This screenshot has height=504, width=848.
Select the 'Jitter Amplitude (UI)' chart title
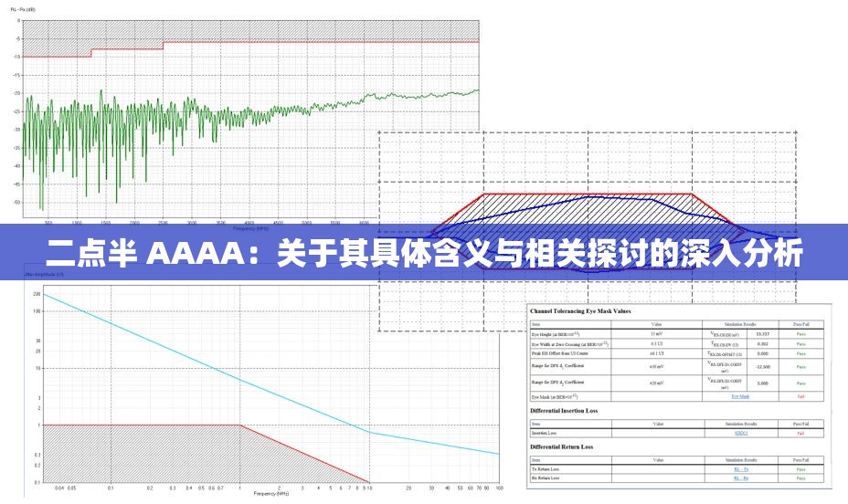coord(45,275)
